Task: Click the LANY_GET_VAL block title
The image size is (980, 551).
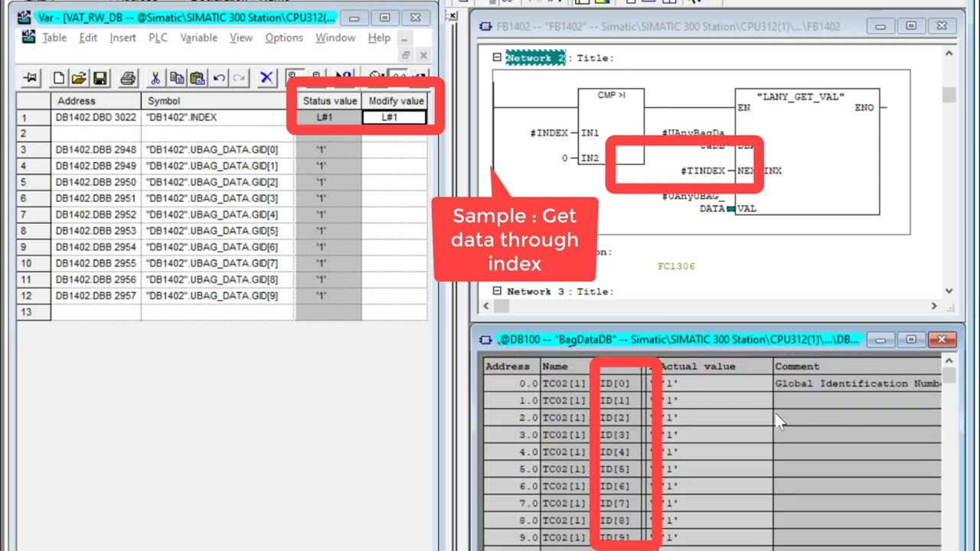Action: click(x=800, y=97)
